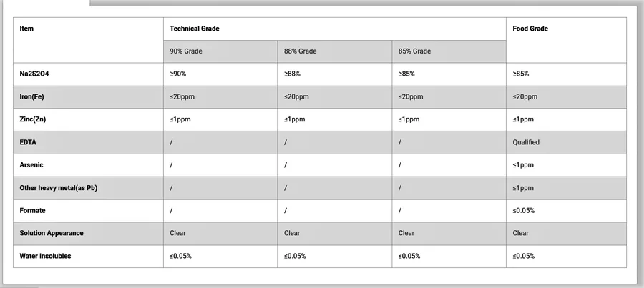Click the Zinc(Zn) row label
The width and height of the screenshot is (644, 288).
pyautogui.click(x=32, y=120)
